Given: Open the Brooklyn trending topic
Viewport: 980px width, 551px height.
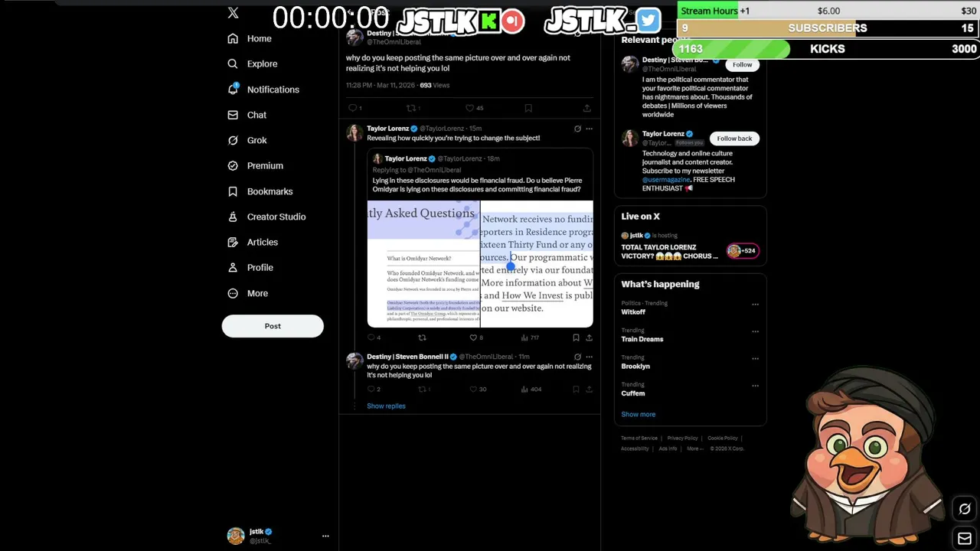Looking at the screenshot, I should tap(635, 367).
